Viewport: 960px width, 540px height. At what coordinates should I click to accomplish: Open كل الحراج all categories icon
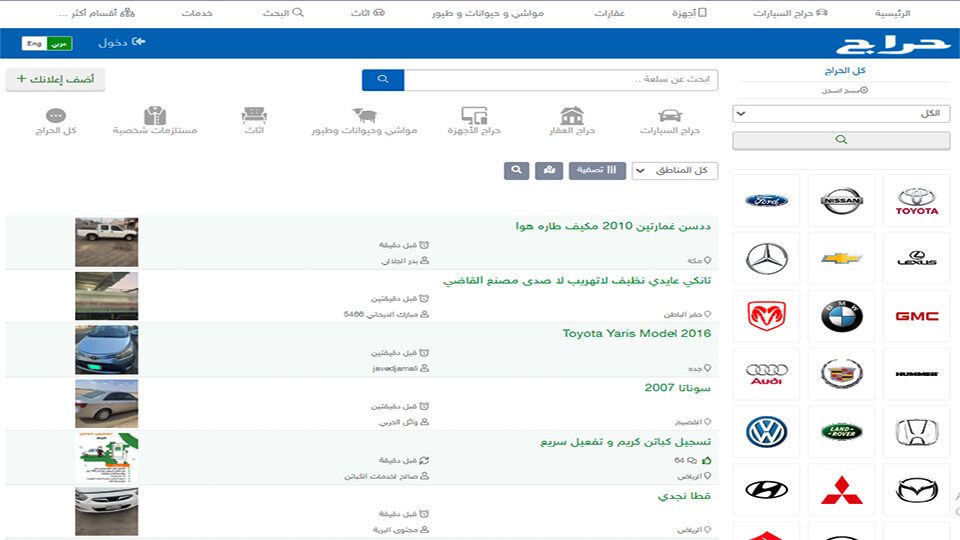pos(56,121)
